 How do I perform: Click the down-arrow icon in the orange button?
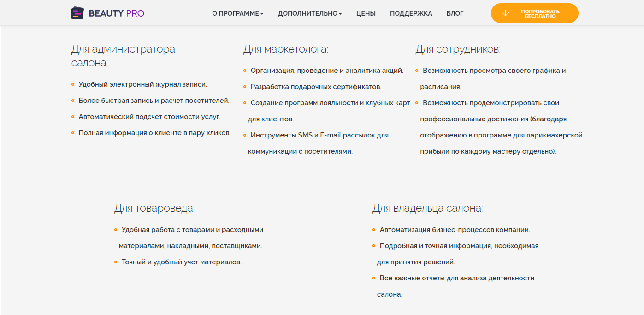pyautogui.click(x=505, y=13)
